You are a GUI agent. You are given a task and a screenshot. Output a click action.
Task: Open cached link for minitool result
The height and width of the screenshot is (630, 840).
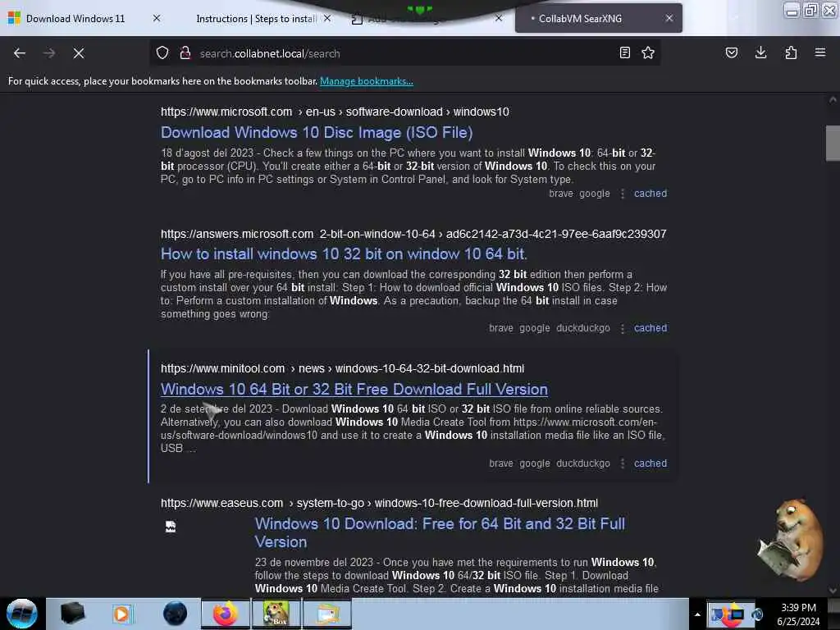tap(651, 463)
